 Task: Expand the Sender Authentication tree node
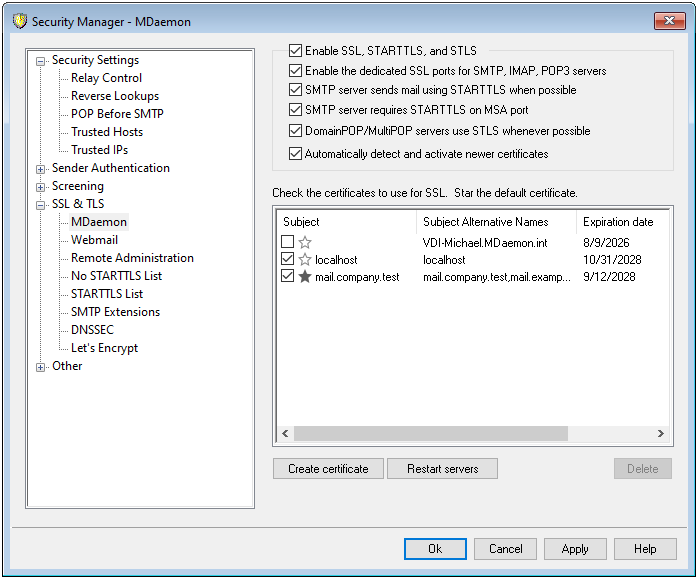coord(41,168)
